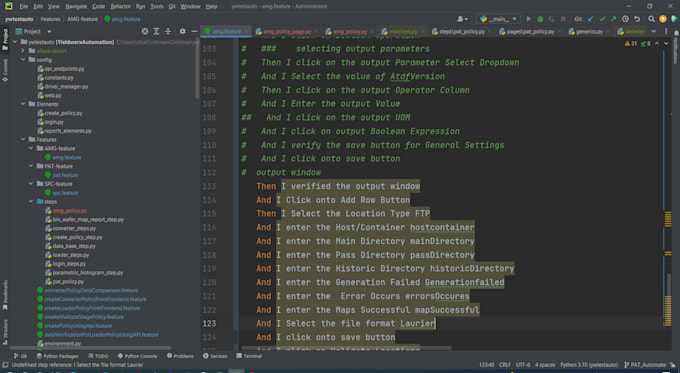The width and height of the screenshot is (680, 373).
Task: Open the Problems tool window
Action: click(180, 356)
